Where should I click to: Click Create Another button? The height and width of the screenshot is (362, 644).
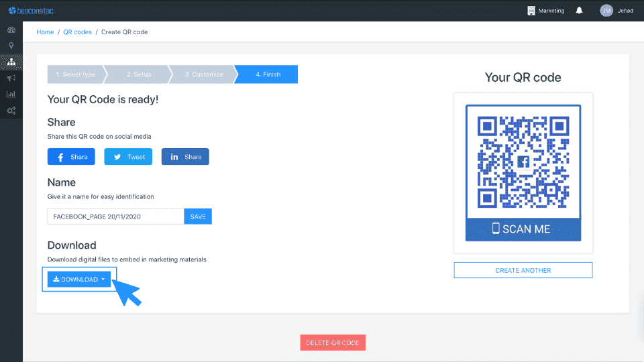coord(523,270)
